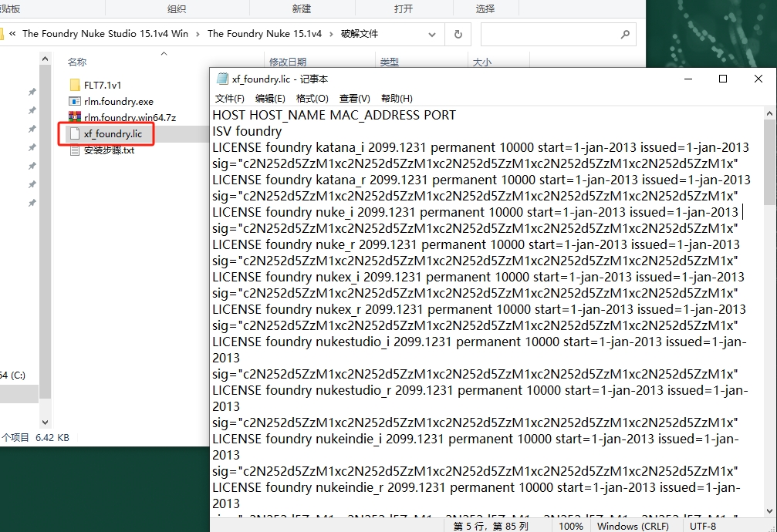Select the rlm.foundry.win64.7z archive icon

click(75, 117)
